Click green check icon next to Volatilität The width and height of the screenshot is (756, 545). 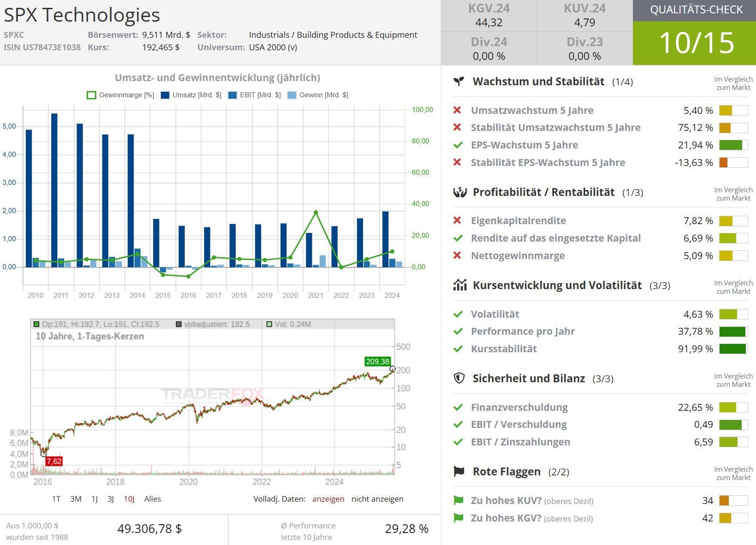458,314
